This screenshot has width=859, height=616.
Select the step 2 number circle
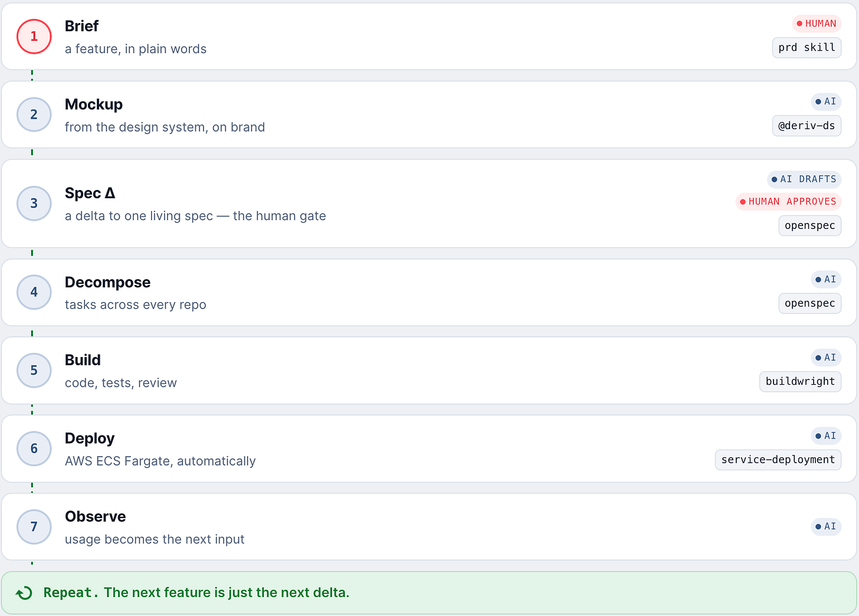pos(34,114)
